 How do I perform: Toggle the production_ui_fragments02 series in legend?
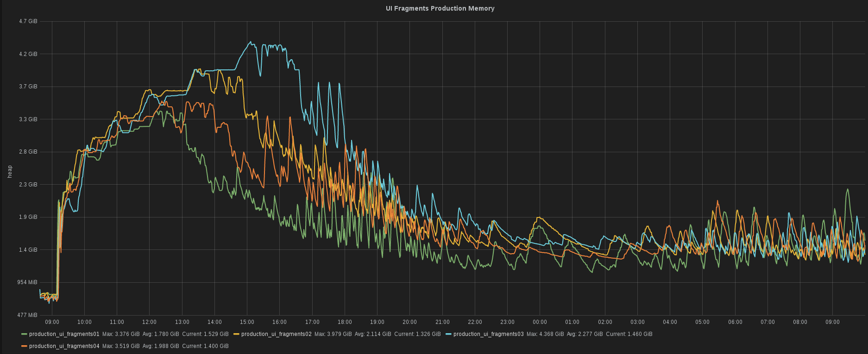(x=276, y=334)
